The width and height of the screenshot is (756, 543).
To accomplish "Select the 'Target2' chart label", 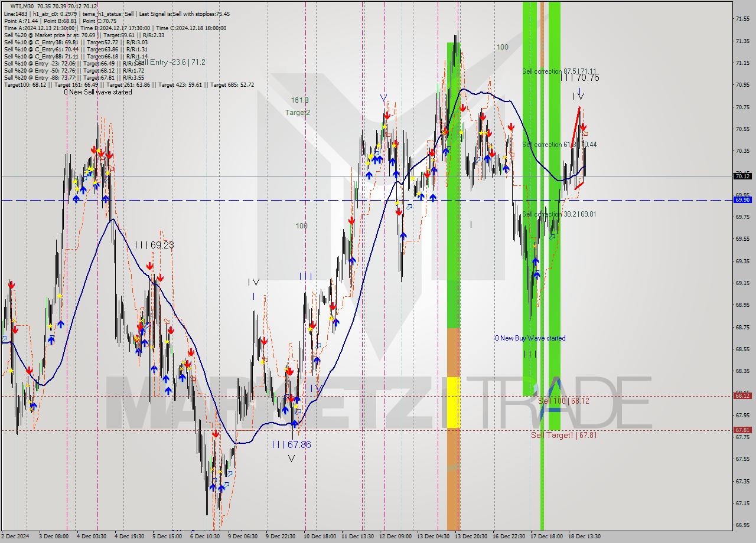I will click(x=298, y=112).
